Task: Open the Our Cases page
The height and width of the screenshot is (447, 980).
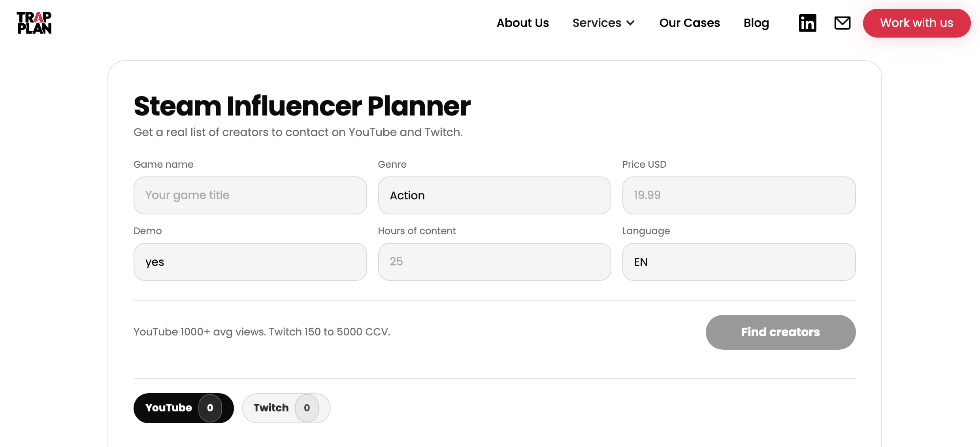Action: tap(689, 23)
